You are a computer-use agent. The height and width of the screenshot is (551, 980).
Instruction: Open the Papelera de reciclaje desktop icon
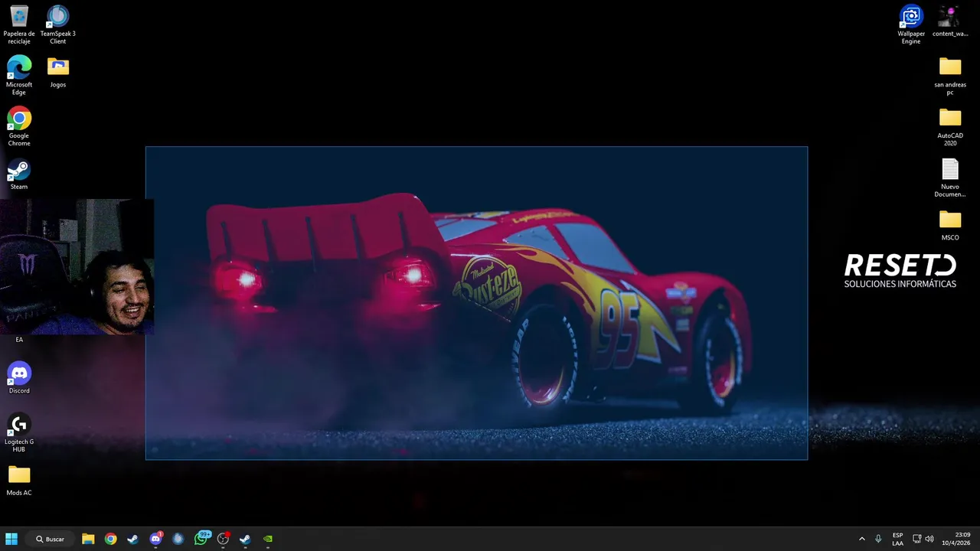[x=19, y=24]
